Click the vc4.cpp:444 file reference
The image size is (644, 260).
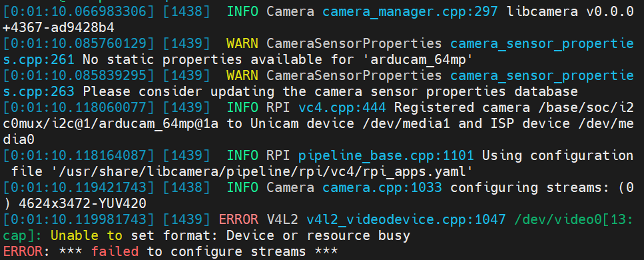coord(342,108)
